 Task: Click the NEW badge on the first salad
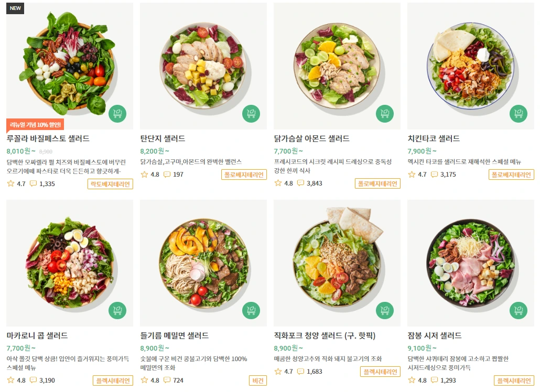tap(15, 8)
